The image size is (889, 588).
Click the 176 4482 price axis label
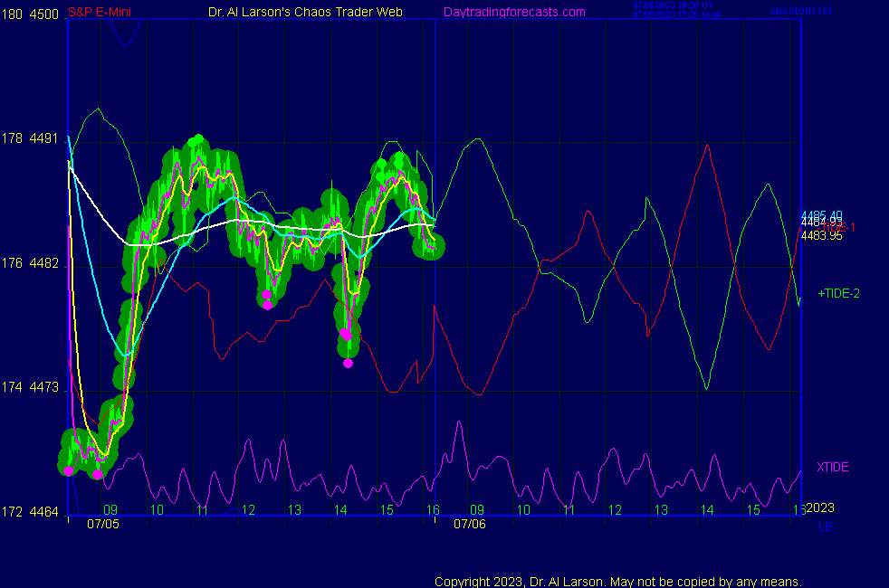coord(30,263)
